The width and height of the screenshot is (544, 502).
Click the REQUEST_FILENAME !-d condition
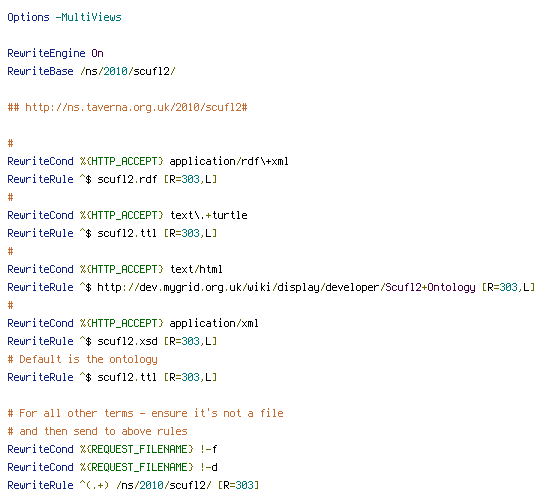(x=148, y=467)
